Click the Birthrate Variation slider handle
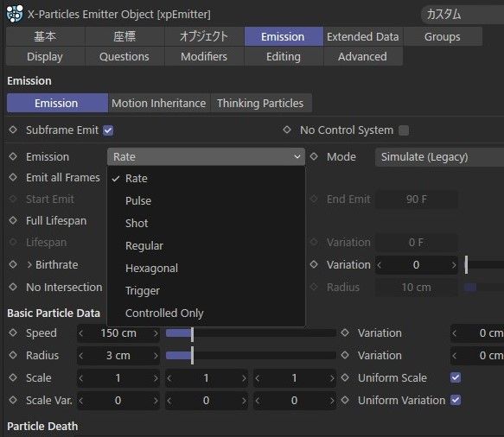This screenshot has height=437, width=504. pos(466,265)
